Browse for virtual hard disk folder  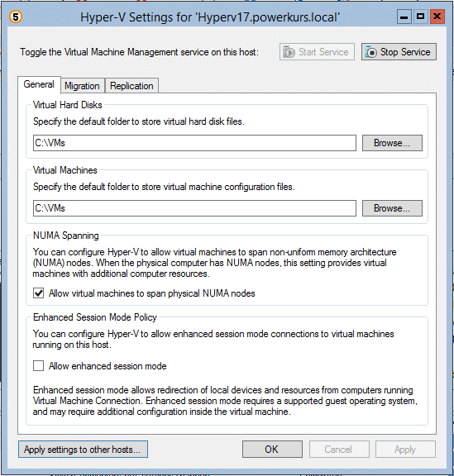tap(392, 143)
